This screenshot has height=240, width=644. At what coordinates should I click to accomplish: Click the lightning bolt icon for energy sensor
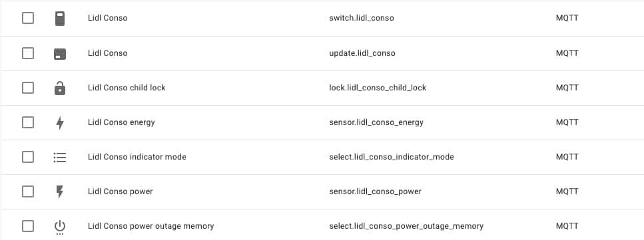60,123
